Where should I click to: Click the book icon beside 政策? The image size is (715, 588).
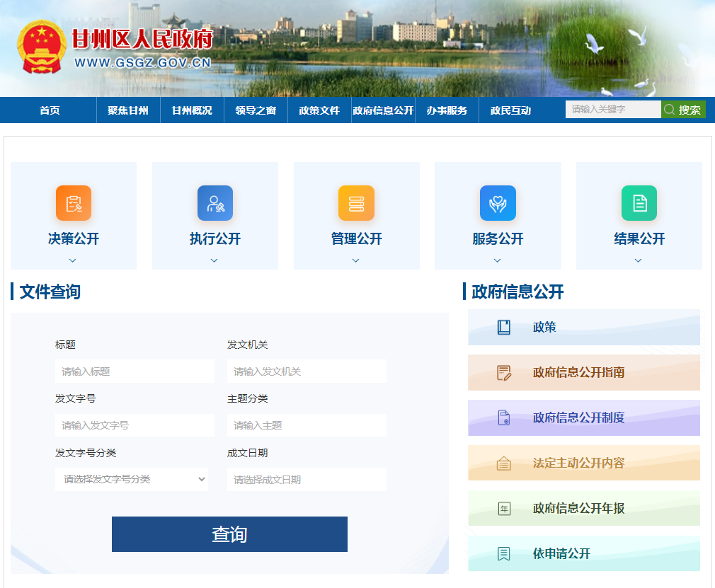pyautogui.click(x=503, y=328)
